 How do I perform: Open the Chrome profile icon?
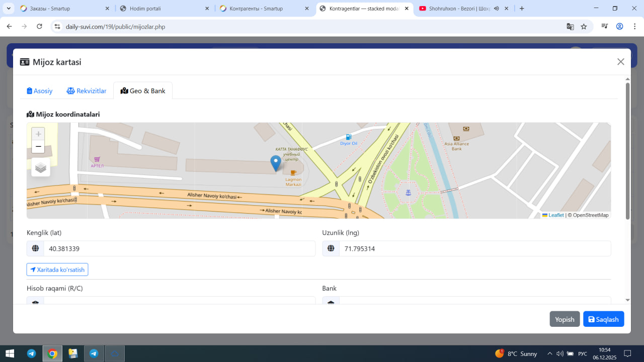[620, 27]
